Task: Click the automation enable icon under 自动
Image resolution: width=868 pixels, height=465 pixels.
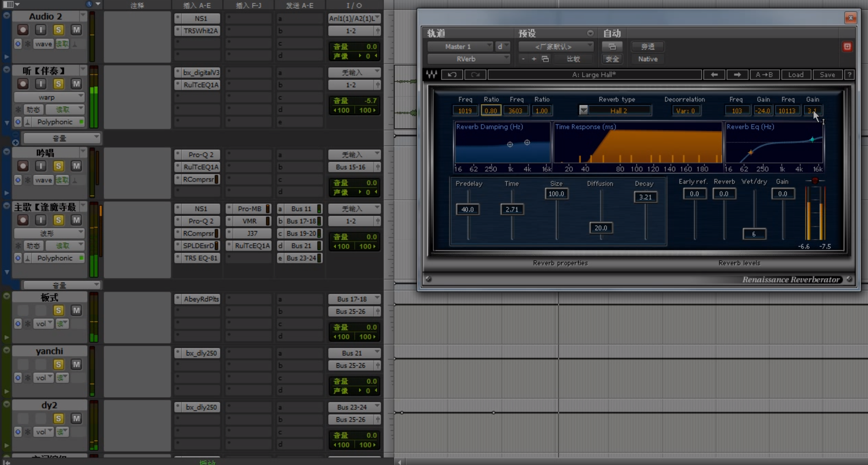Action: (x=612, y=47)
